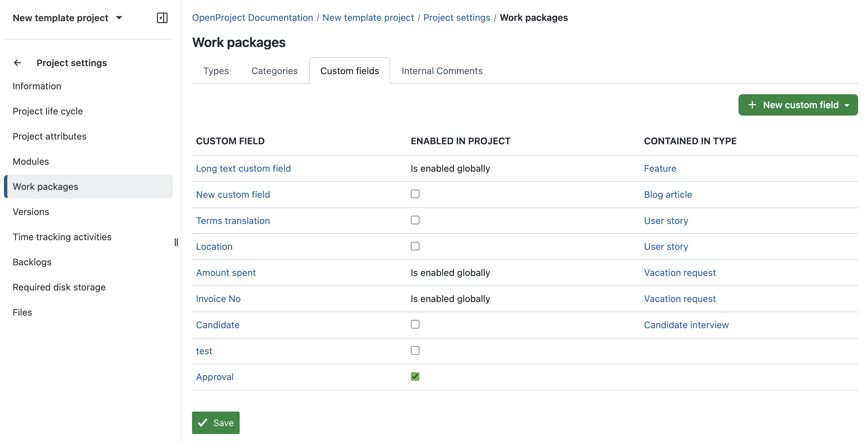This screenshot has height=442, width=868.
Task: Click the back arrow beside Project settings
Action: point(17,63)
